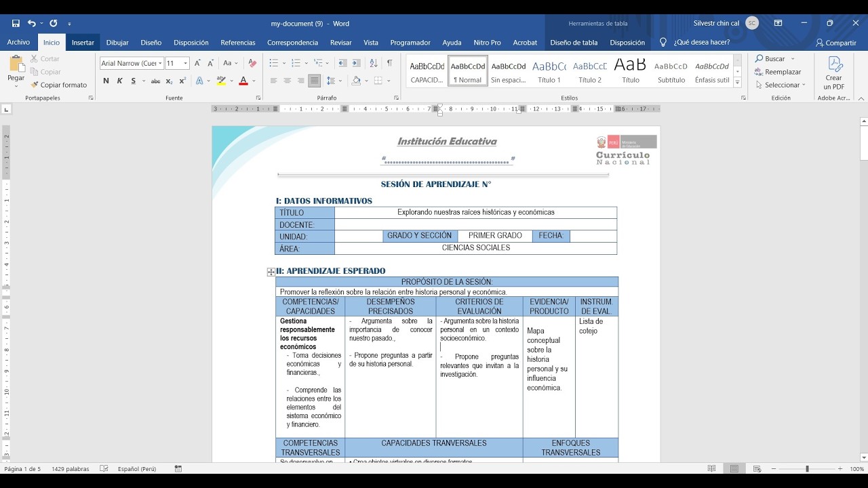Increase the font size with the grow icon
The height and width of the screenshot is (488, 868).
pos(197,63)
